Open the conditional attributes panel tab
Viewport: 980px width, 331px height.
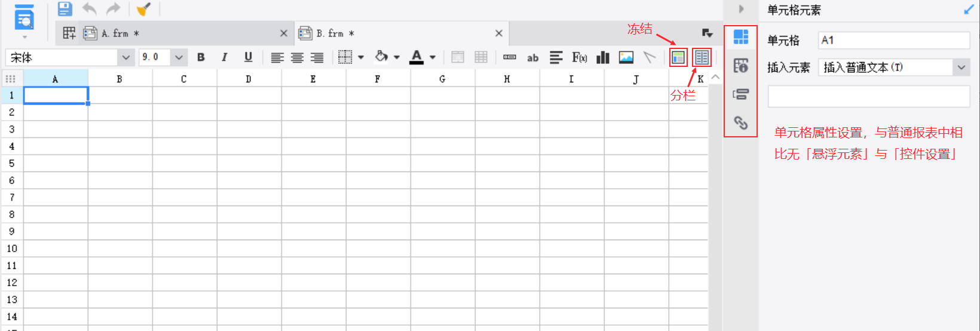click(741, 94)
